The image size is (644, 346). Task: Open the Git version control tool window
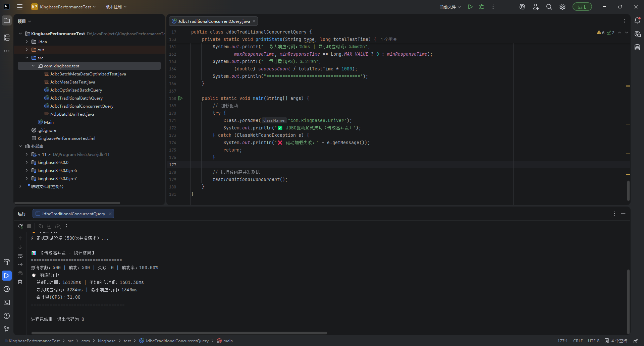tap(7, 329)
